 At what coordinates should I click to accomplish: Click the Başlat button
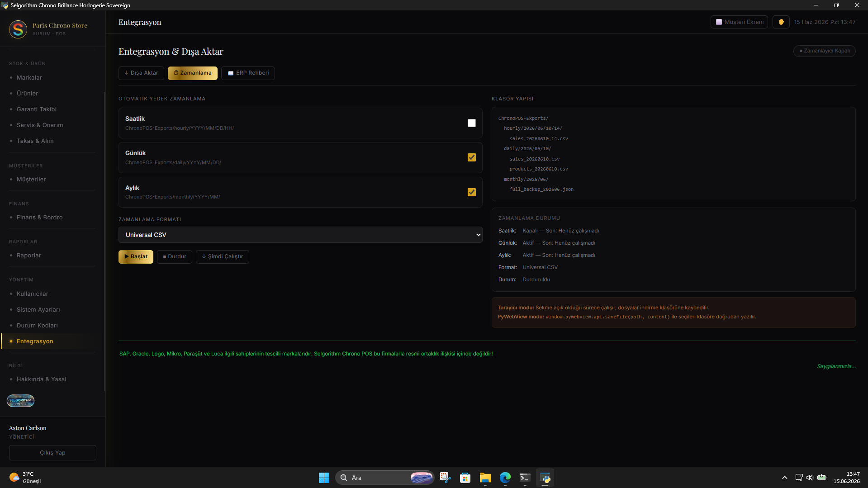coord(136,256)
